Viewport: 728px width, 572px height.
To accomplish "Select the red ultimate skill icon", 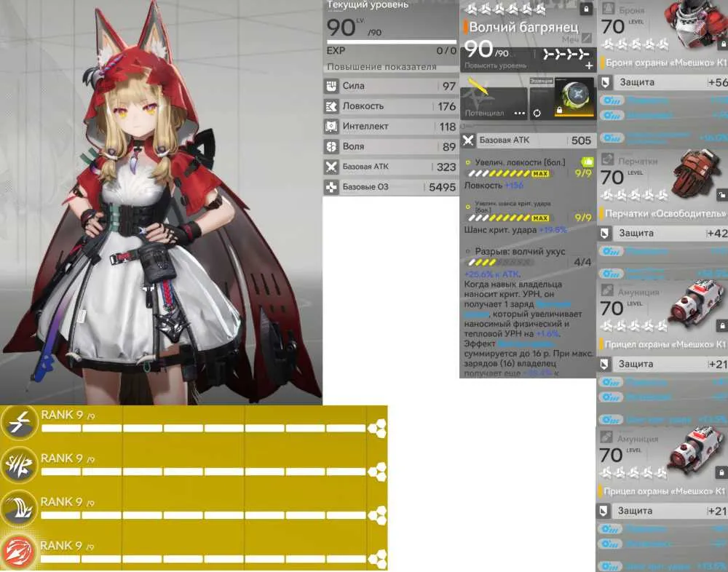I will point(19,552).
